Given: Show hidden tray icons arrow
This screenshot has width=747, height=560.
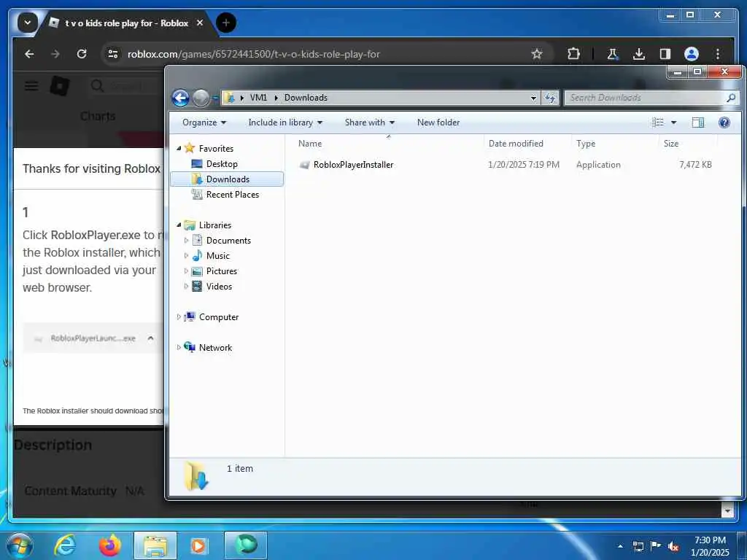Looking at the screenshot, I should [620, 546].
